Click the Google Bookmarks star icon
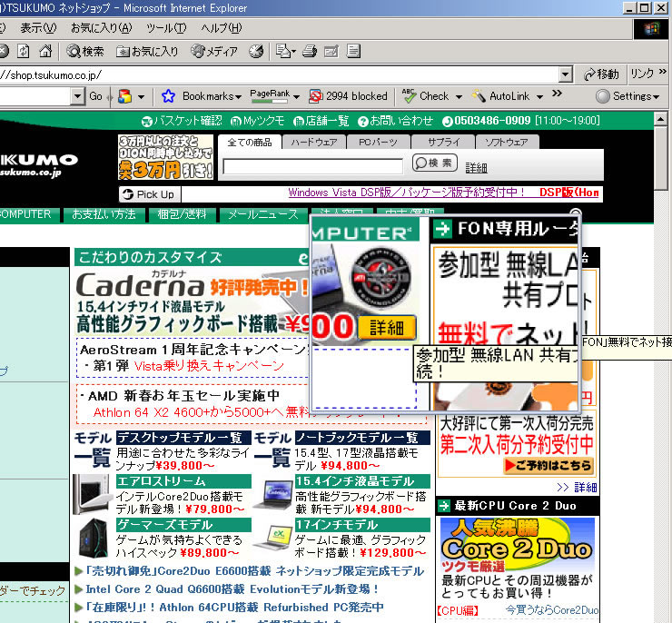The width and height of the screenshot is (672, 623). pos(168,96)
